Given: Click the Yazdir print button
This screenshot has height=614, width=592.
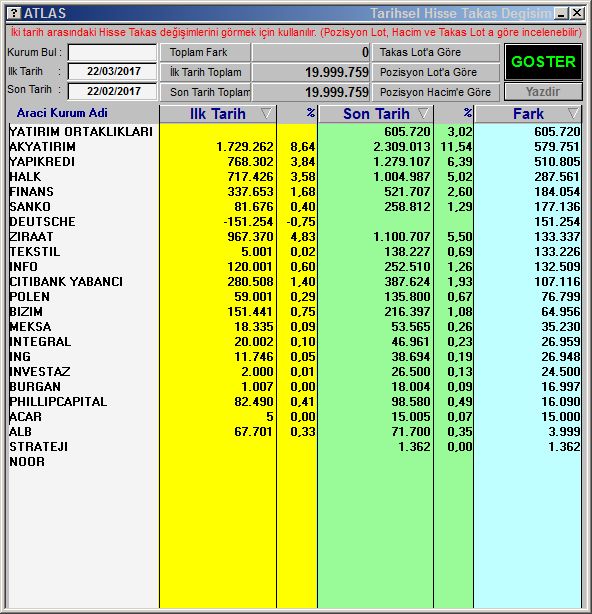Looking at the screenshot, I should pos(543,92).
